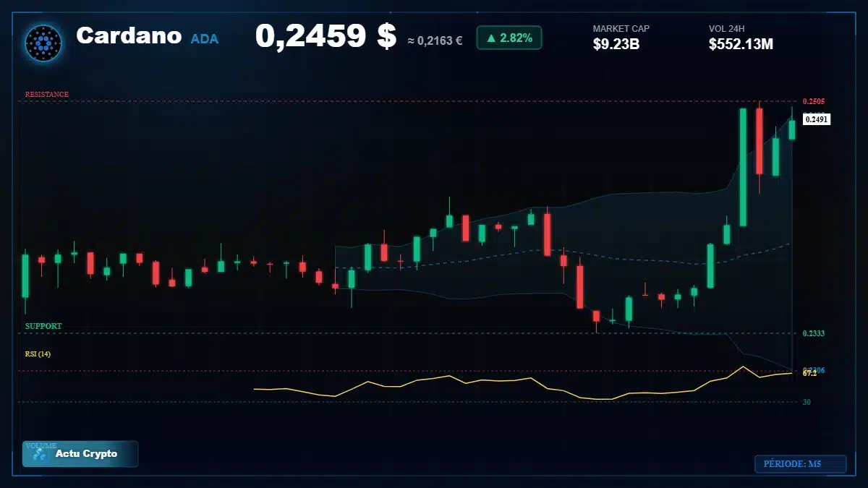Screen dimensions: 868x488
Task: Click the Actu Crypto badge
Action: pyautogui.click(x=80, y=454)
